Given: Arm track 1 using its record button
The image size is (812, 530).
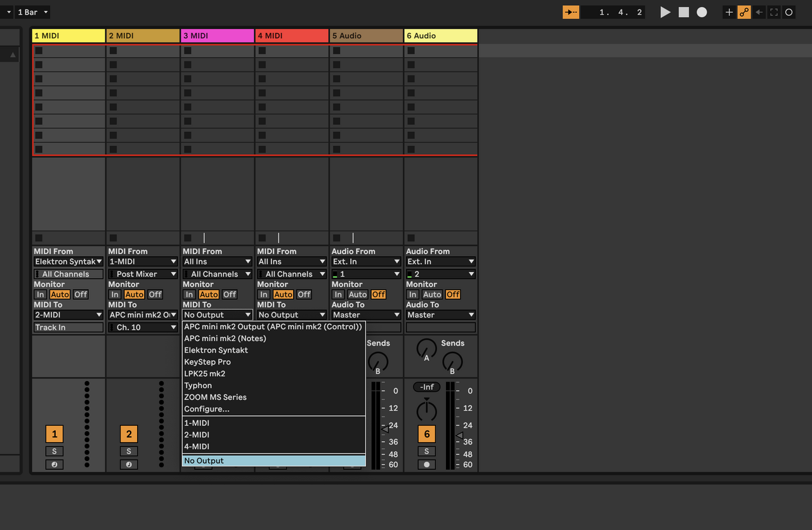Looking at the screenshot, I should (x=54, y=464).
